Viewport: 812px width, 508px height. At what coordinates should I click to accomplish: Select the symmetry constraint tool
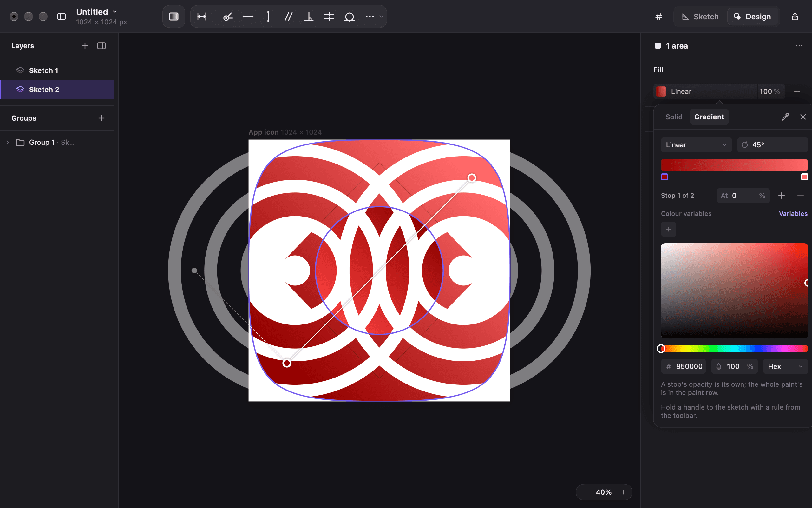click(x=329, y=17)
